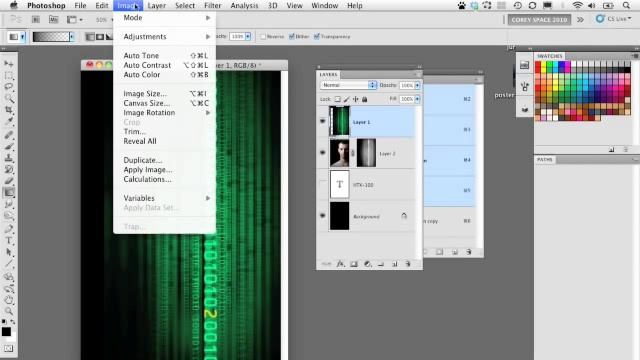This screenshot has width=640, height=360.
Task: Uncheck the Transparency checkbox
Action: (317, 36)
